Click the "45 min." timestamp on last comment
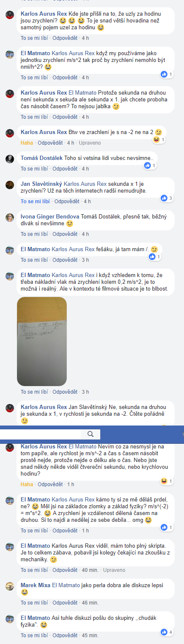 pyautogui.click(x=90, y=636)
